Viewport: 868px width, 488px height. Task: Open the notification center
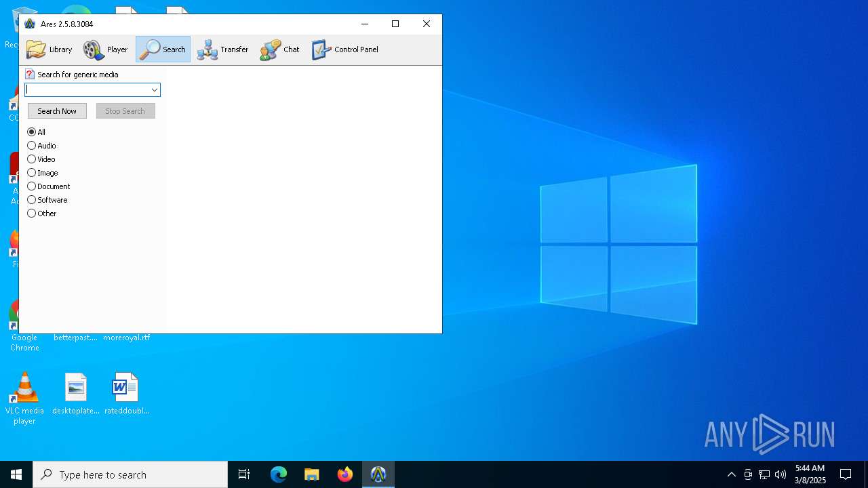tap(846, 474)
